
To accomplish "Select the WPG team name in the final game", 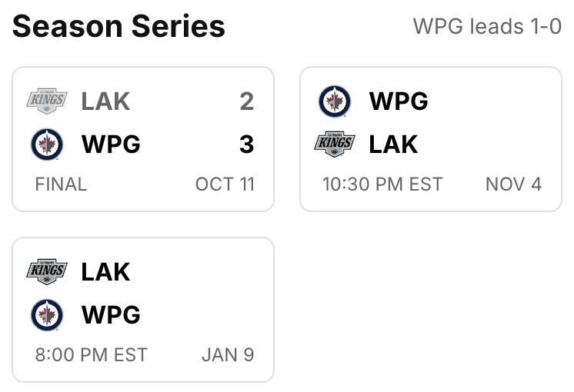I will 110,145.
